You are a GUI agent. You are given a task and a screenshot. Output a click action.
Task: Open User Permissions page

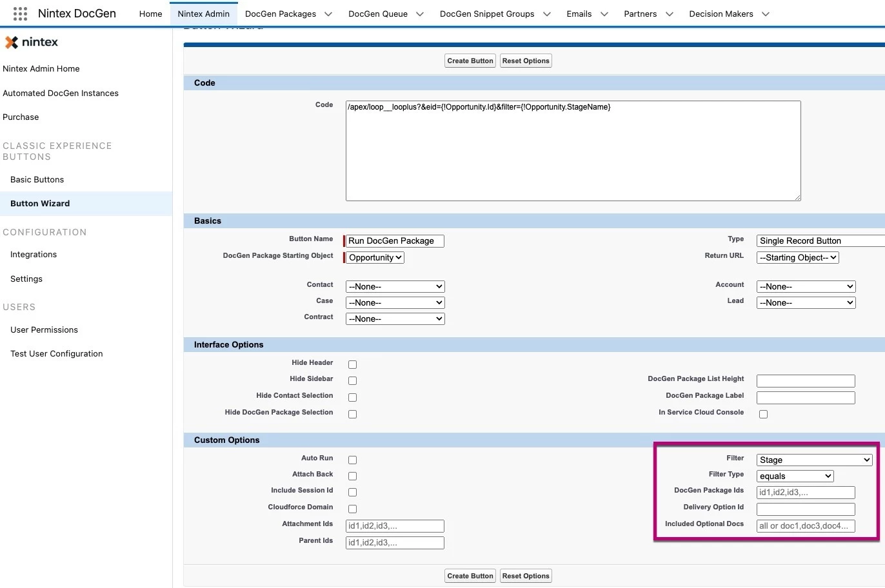44,329
